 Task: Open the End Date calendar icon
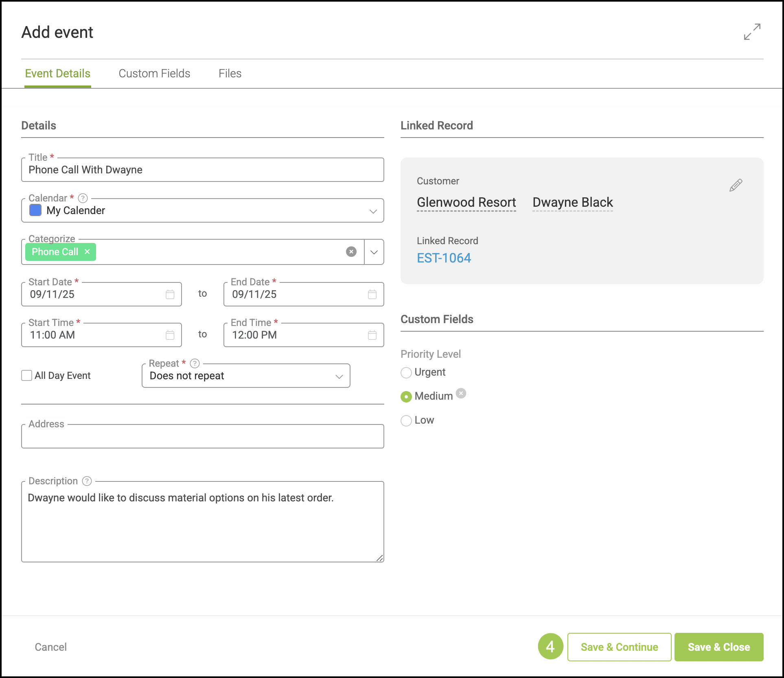[372, 294]
